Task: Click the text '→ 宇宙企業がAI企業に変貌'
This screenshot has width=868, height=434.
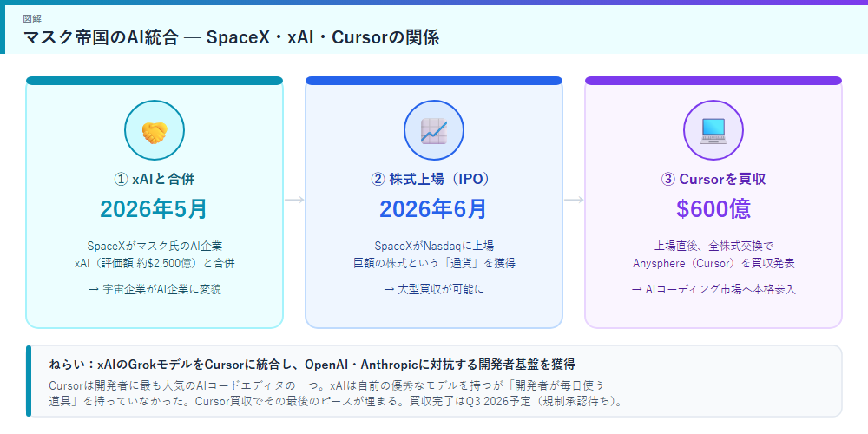Action: pos(155,289)
